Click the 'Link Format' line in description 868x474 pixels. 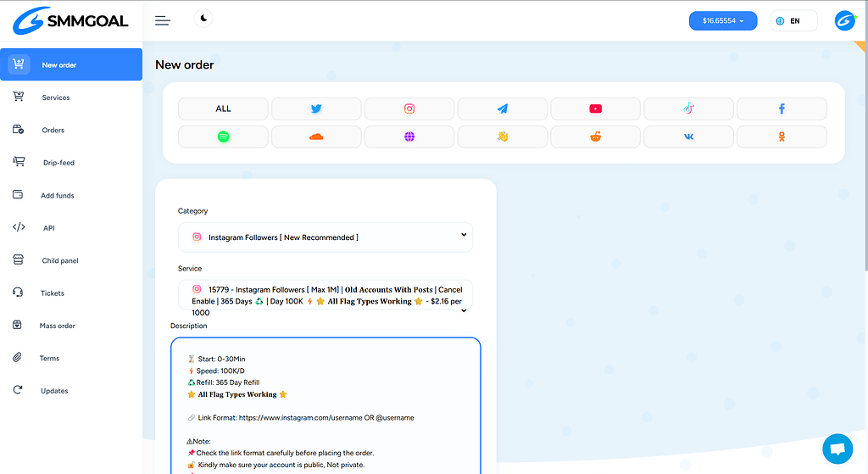pyautogui.click(x=301, y=417)
